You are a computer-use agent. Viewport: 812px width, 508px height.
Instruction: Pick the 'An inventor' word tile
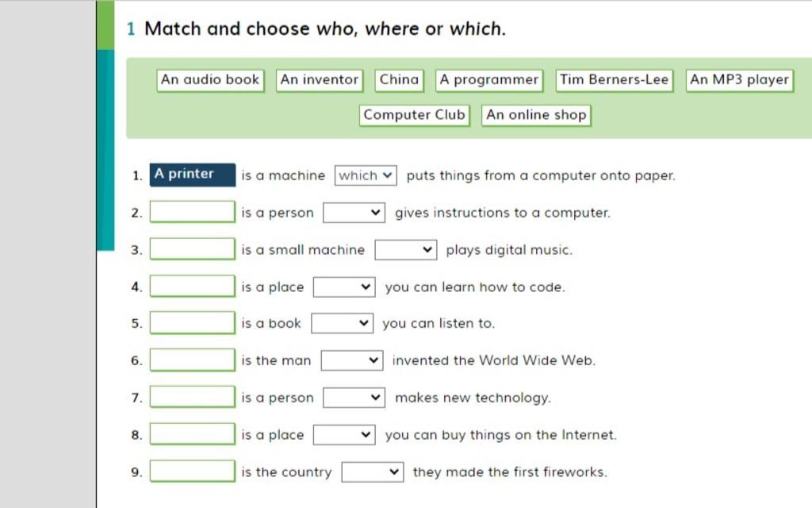coord(320,80)
